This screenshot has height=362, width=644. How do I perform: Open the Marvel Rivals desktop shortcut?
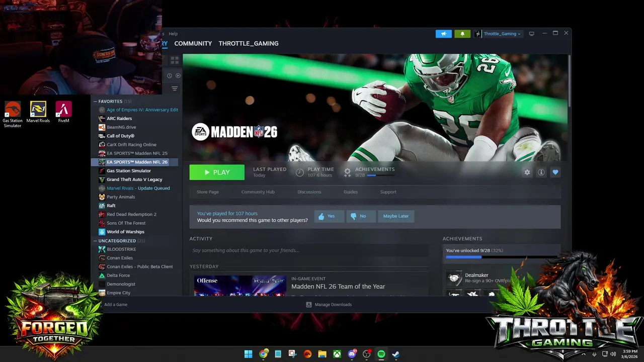[38, 113]
